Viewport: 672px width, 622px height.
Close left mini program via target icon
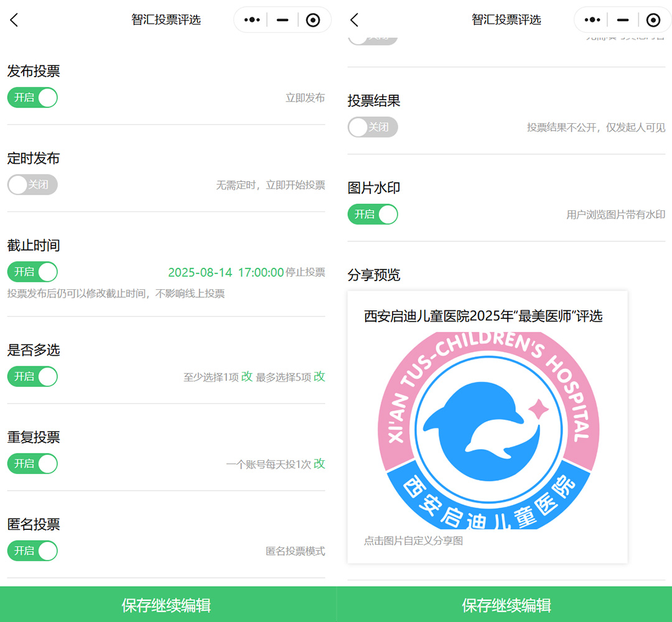pos(313,20)
